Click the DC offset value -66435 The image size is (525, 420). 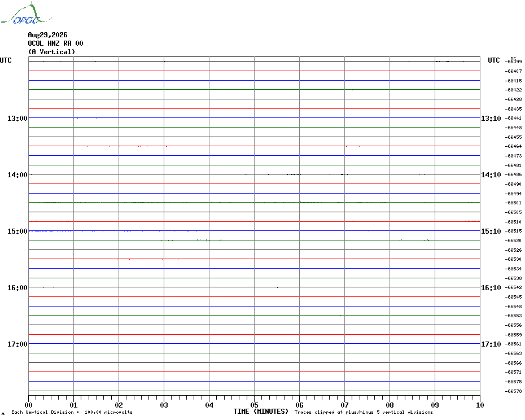pos(513,109)
